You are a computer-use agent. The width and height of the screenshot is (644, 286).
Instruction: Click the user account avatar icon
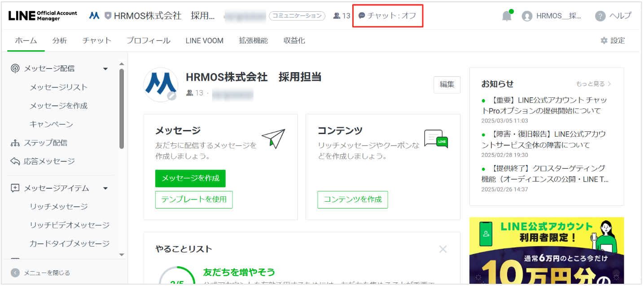click(x=527, y=16)
